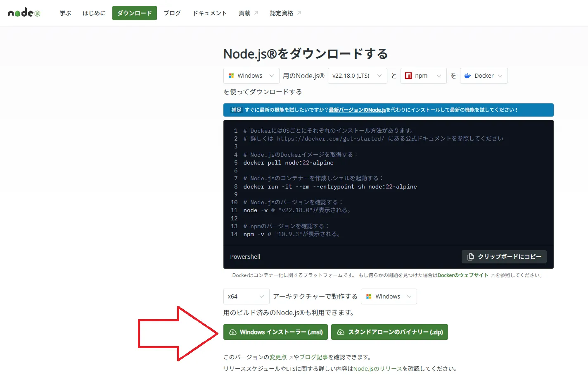Click the clipboard copy icon

click(x=470, y=257)
